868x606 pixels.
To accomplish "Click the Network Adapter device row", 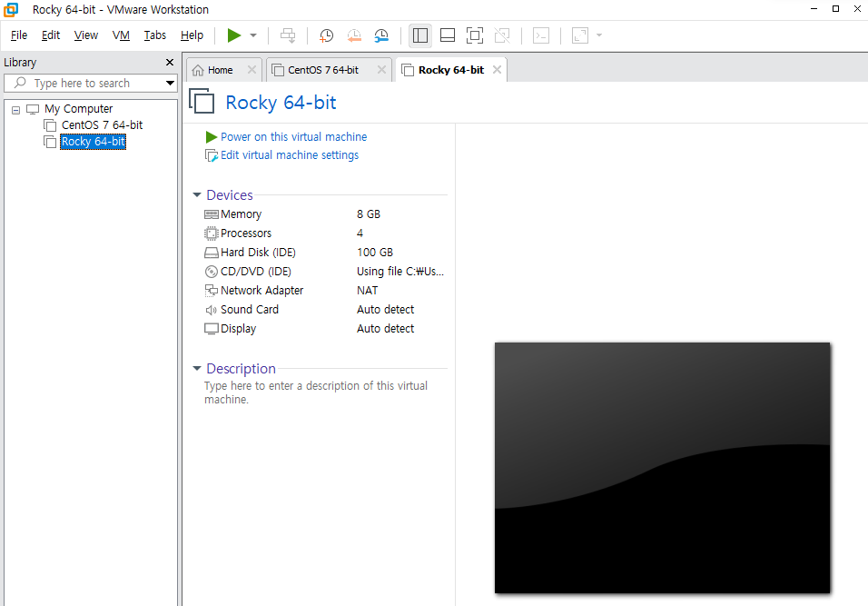I will click(325, 291).
